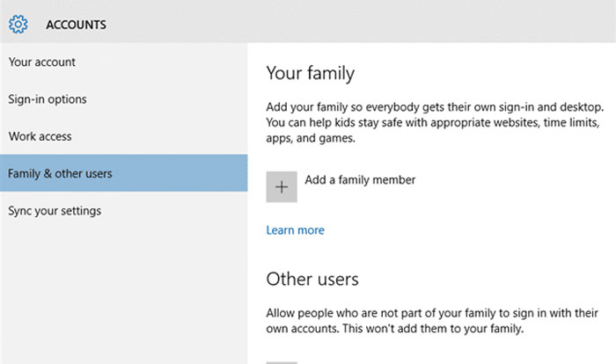Follow the Learn more link
This screenshot has width=616, height=364.
(x=295, y=230)
